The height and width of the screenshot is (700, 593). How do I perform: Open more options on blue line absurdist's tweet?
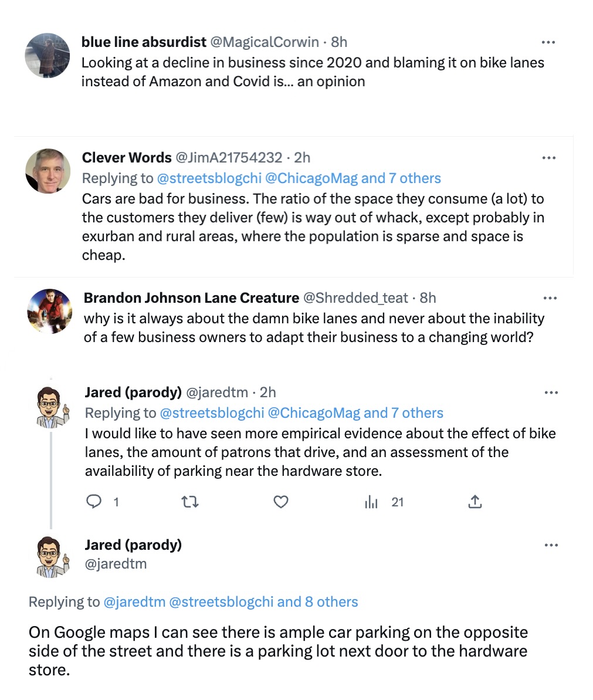click(x=548, y=42)
